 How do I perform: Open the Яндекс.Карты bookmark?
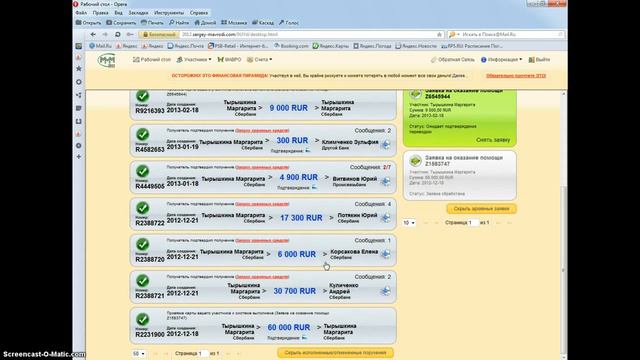tap(331, 46)
